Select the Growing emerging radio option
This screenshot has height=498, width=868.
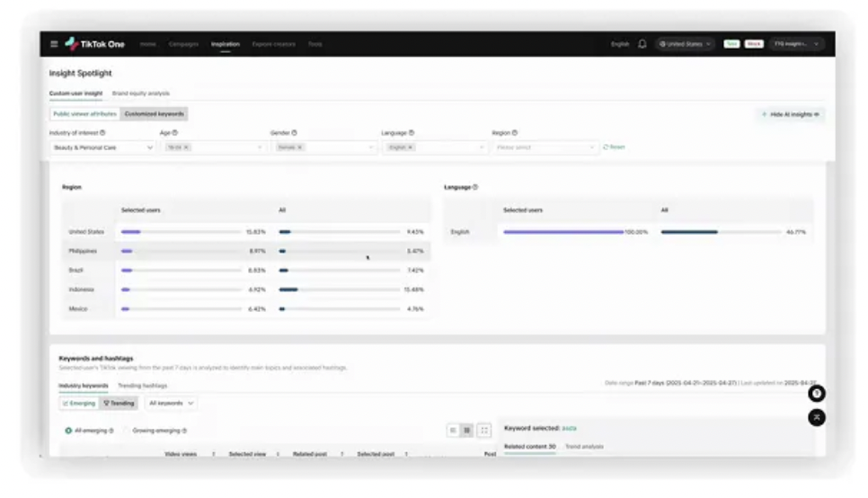pyautogui.click(x=126, y=431)
